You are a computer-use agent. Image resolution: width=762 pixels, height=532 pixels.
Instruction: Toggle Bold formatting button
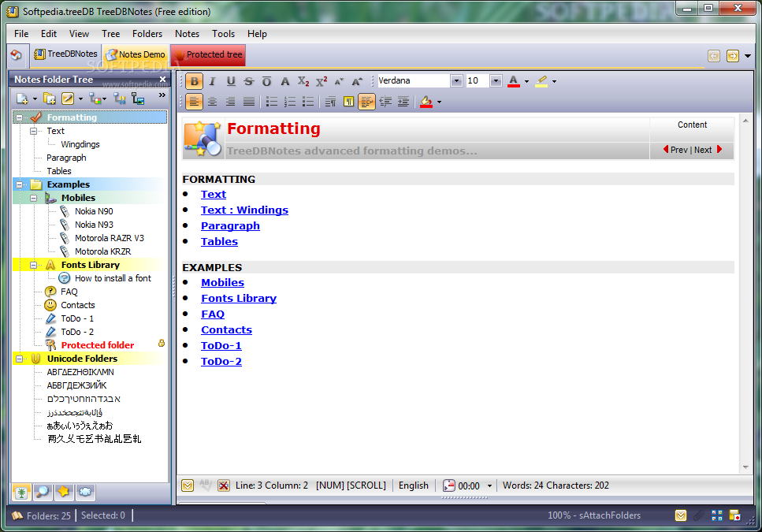pyautogui.click(x=195, y=81)
